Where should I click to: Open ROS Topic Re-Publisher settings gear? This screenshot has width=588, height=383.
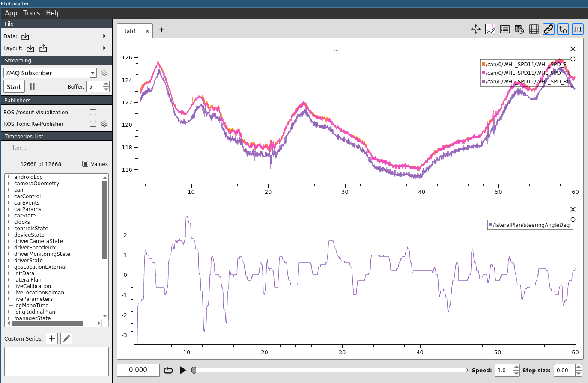(x=104, y=124)
